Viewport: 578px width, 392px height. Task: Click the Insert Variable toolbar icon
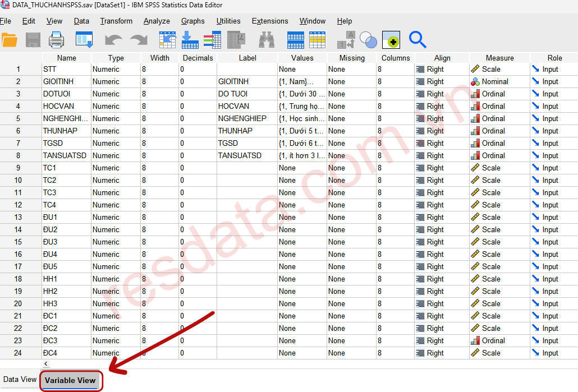click(x=318, y=40)
